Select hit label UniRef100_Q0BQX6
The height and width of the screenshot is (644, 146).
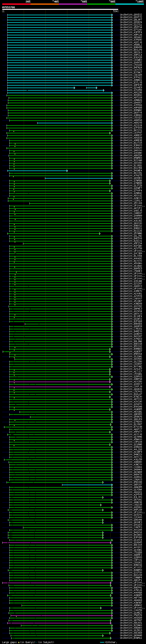(x=131, y=447)
